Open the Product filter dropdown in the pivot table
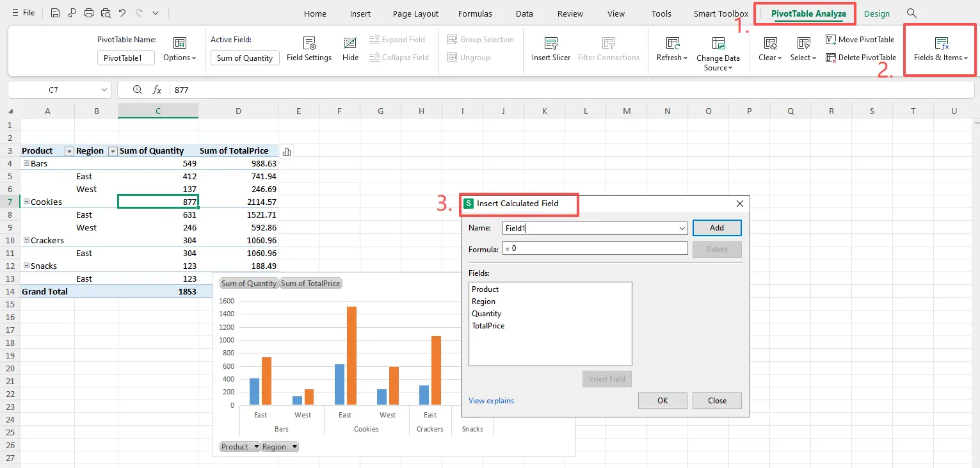Image resolution: width=980 pixels, height=468 pixels. (68, 150)
